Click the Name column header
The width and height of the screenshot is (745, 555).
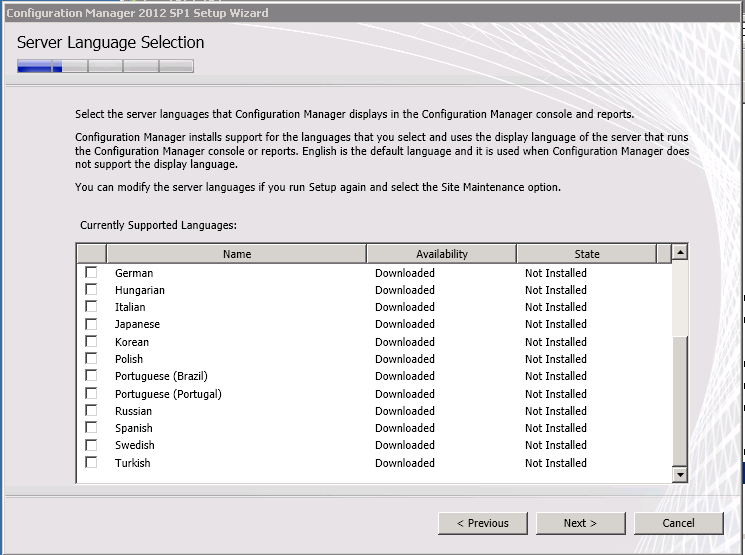click(236, 254)
